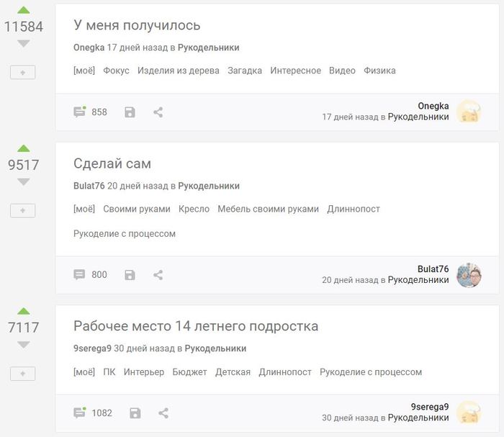504x437 pixels.
Task: Open author Onegka's profile link under title
Action: pos(89,48)
